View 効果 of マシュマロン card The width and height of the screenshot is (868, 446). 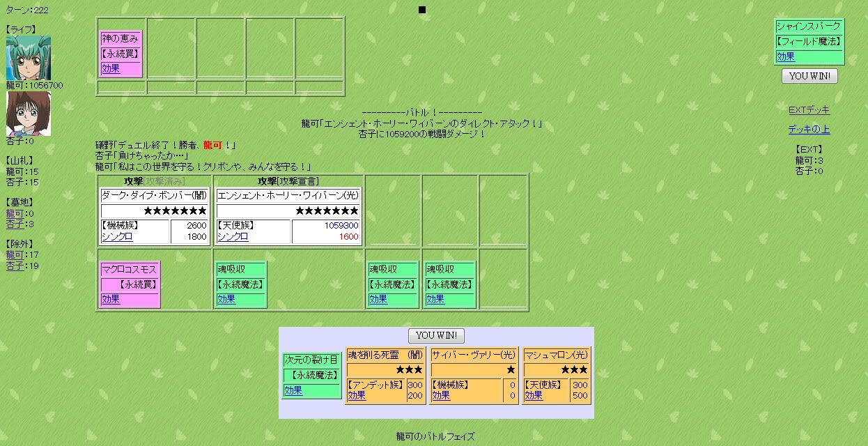click(x=534, y=395)
